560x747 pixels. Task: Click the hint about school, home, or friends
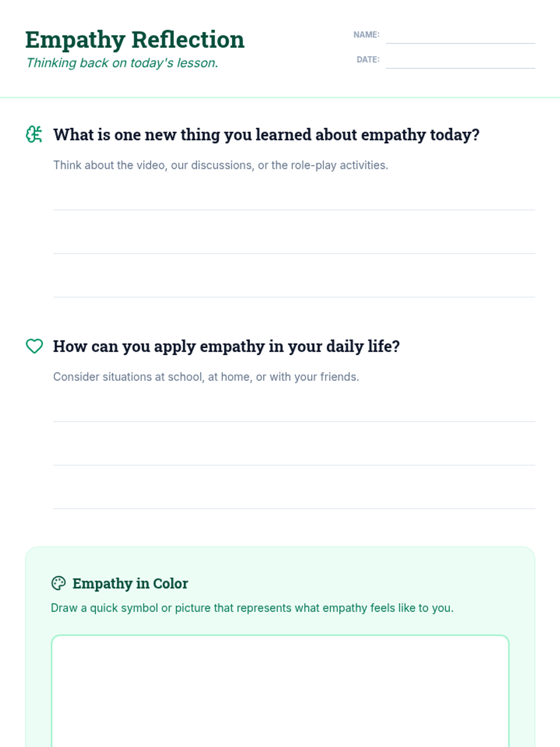click(206, 377)
